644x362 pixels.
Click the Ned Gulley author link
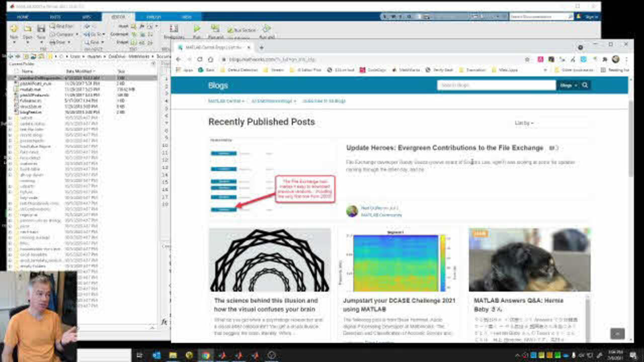[x=372, y=208]
